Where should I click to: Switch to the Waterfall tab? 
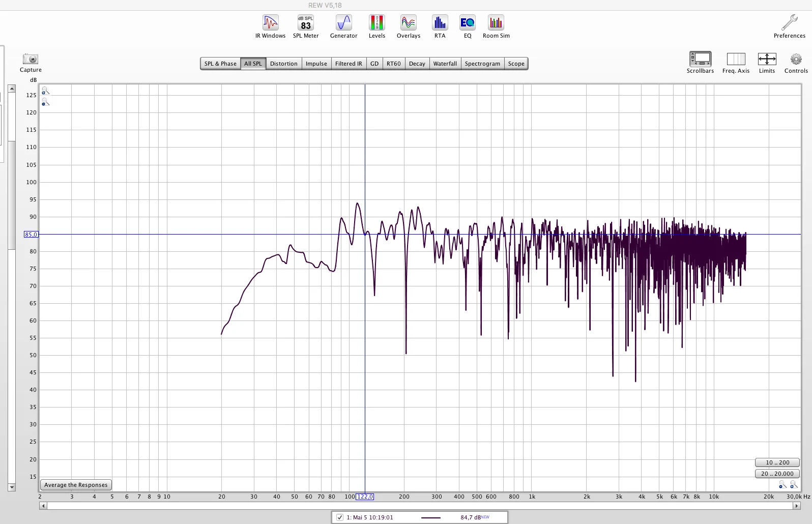point(445,64)
